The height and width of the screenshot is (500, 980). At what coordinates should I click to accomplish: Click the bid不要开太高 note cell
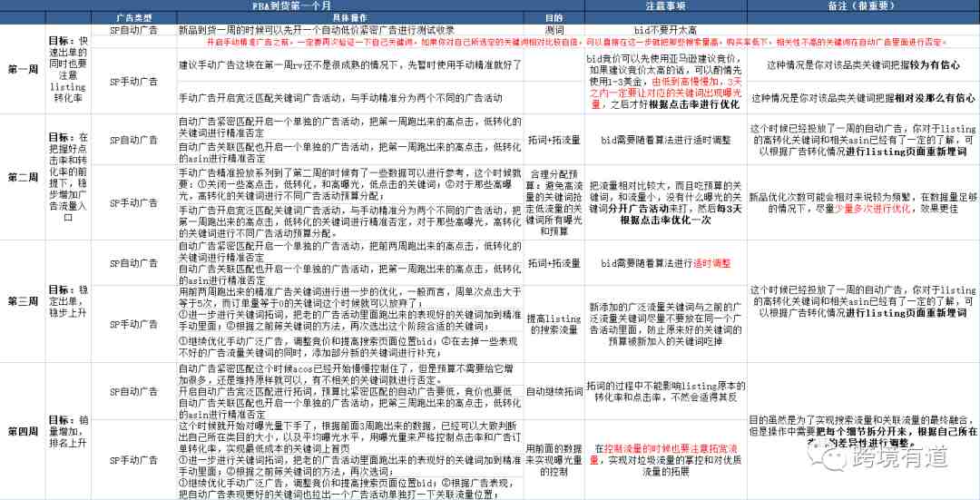[666, 30]
